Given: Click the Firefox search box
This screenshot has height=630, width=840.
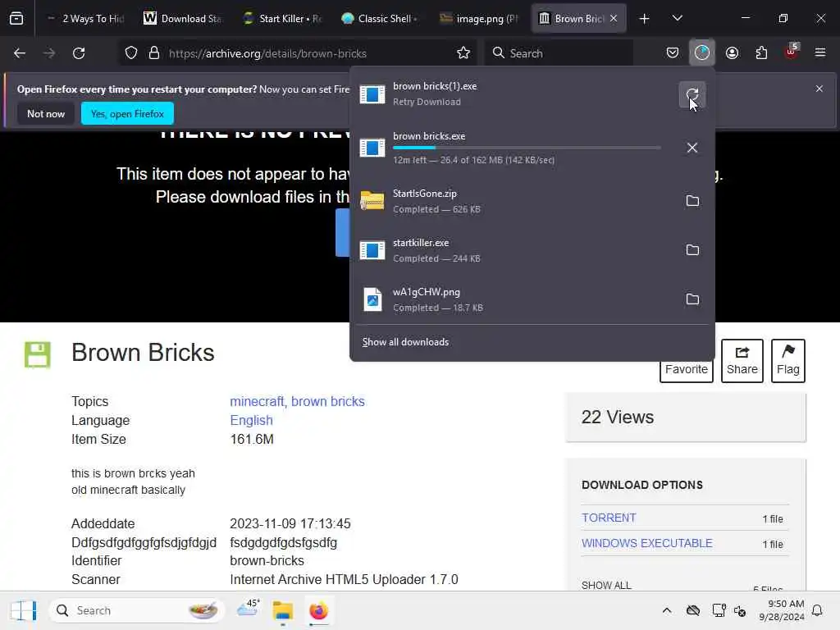Looking at the screenshot, I should tap(559, 53).
